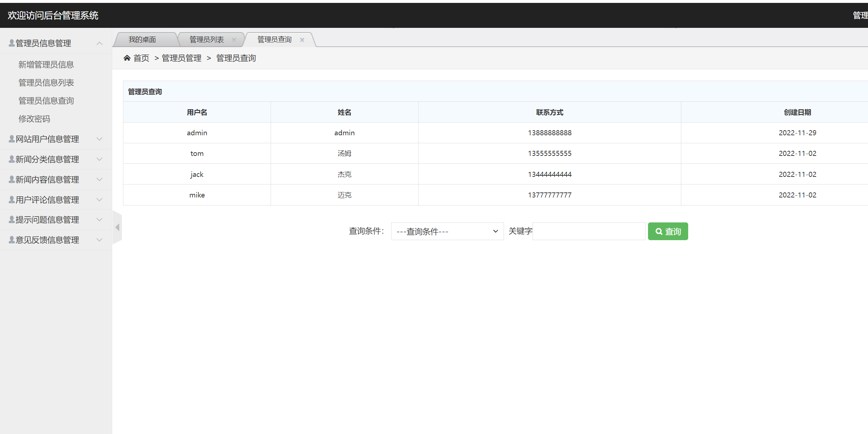Select the 管理员查询 tab

click(x=274, y=39)
